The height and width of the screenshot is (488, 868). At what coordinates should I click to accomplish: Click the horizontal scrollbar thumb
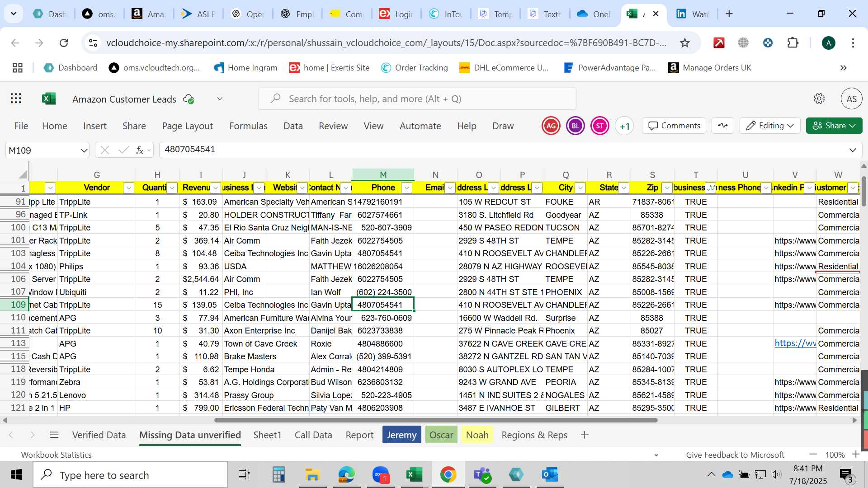tap(436, 420)
